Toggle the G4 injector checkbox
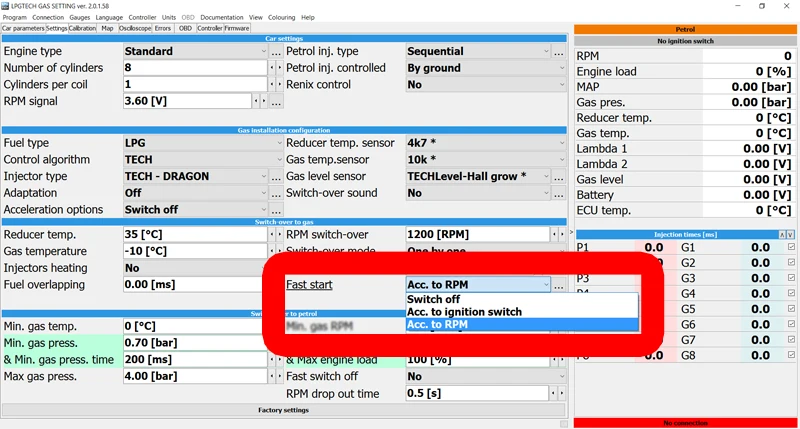Image resolution: width=800 pixels, height=429 pixels. pos(791,293)
